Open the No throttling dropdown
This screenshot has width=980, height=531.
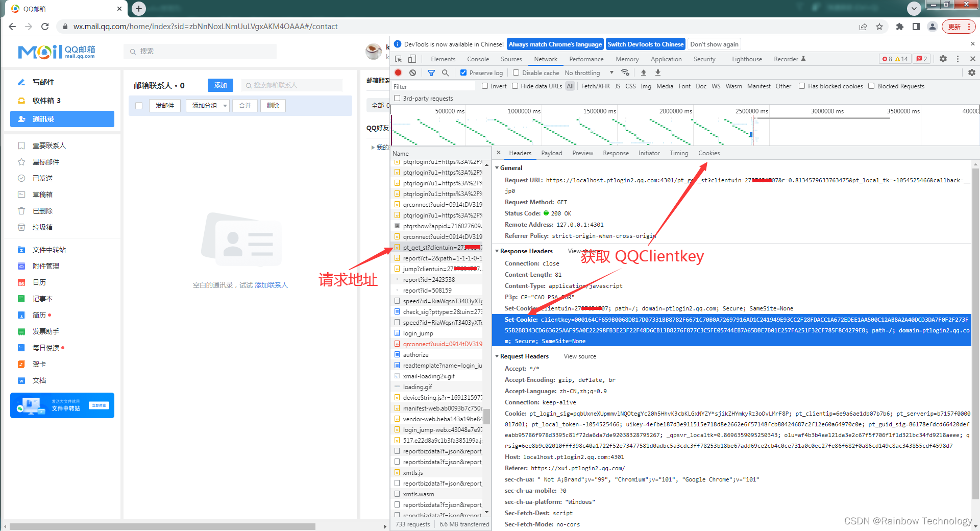pos(586,73)
